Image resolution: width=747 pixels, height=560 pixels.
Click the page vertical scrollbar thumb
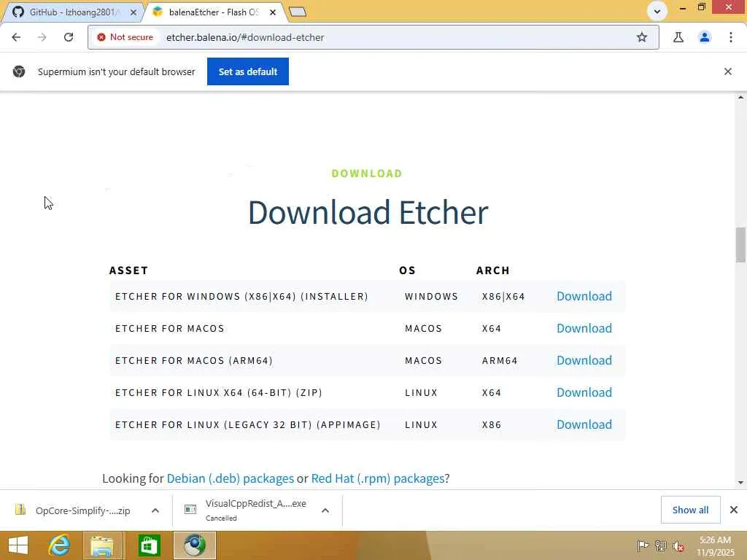740,245
